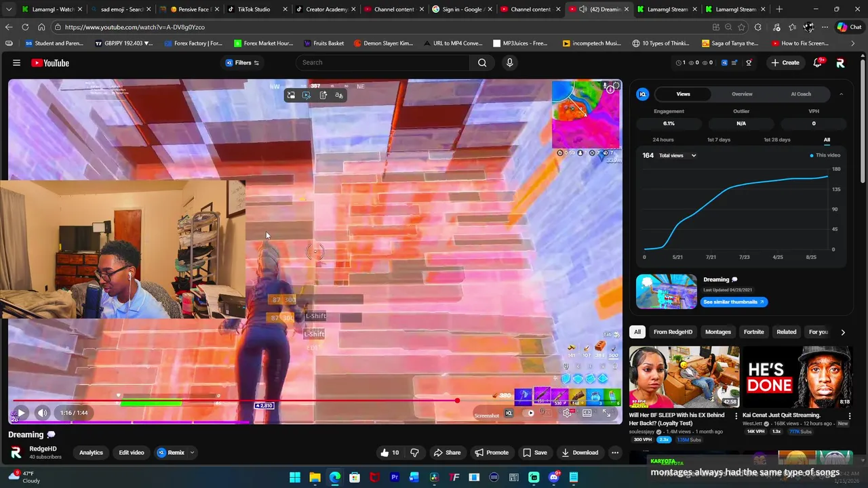The width and height of the screenshot is (868, 488).
Task: Open Copilot Chat in browser
Action: [848, 27]
